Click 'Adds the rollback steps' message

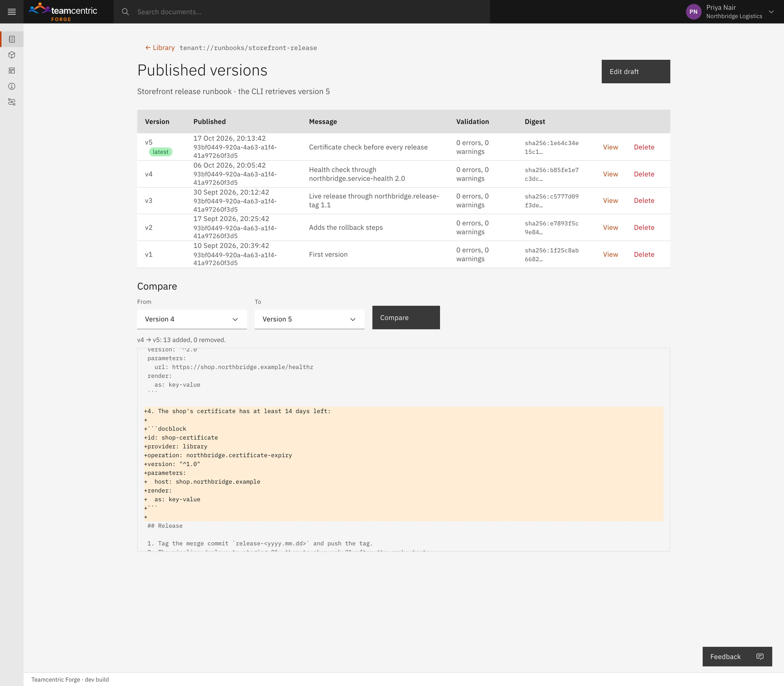point(346,227)
